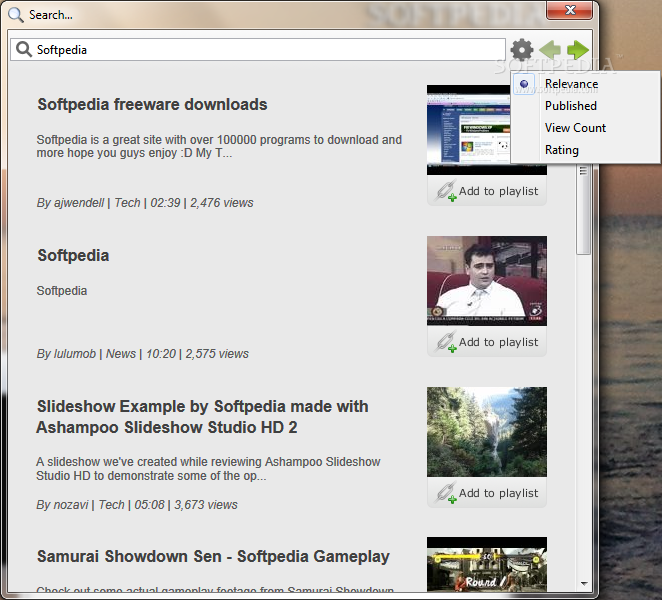Click Add to playlist for Softpedia freeware downloads
The height and width of the screenshot is (600, 662).
tap(487, 191)
